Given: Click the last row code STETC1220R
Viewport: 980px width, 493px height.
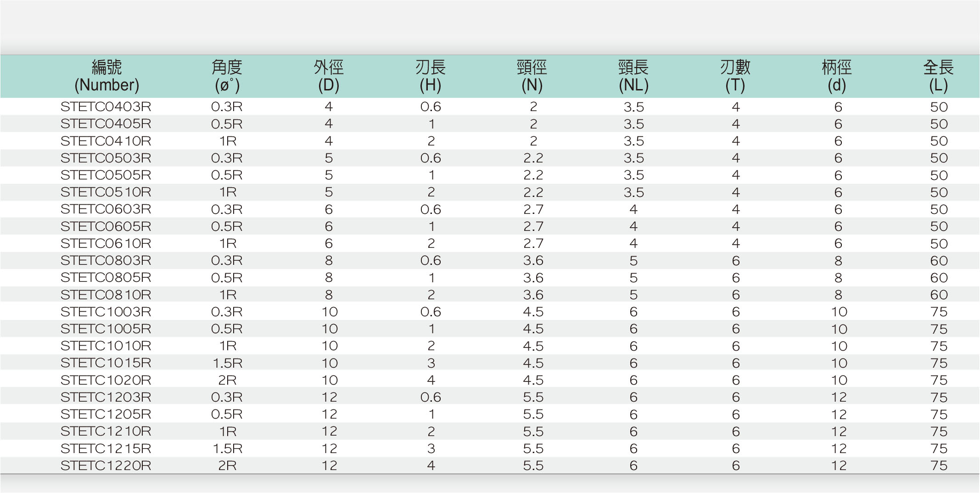Looking at the screenshot, I should click(x=106, y=465).
